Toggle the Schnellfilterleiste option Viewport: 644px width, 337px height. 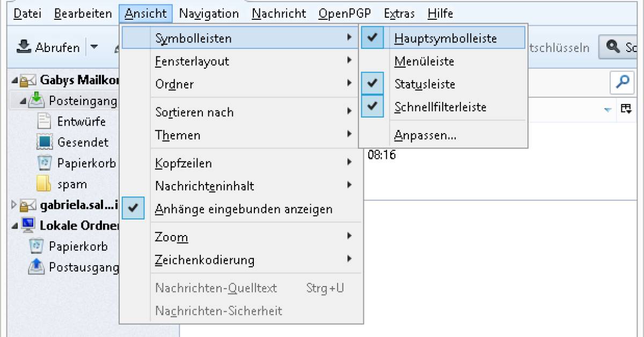[x=442, y=107]
